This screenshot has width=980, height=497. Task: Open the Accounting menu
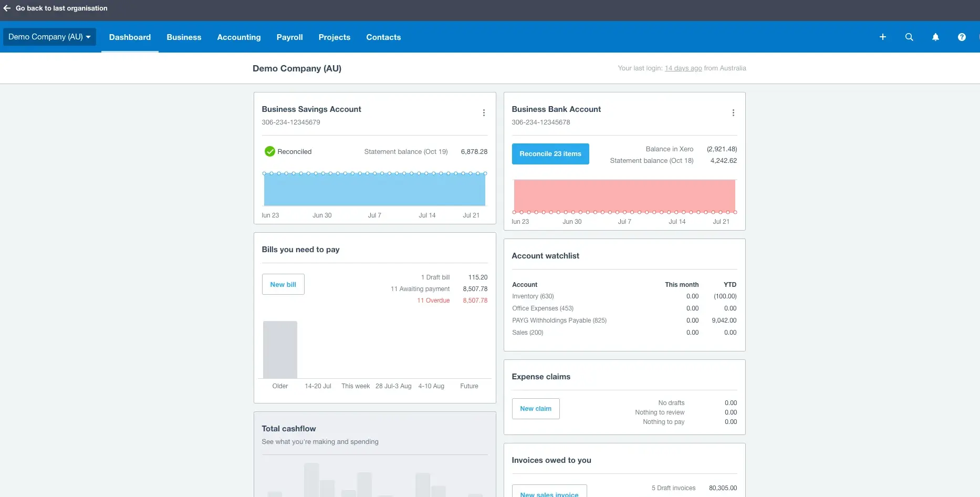click(x=239, y=37)
